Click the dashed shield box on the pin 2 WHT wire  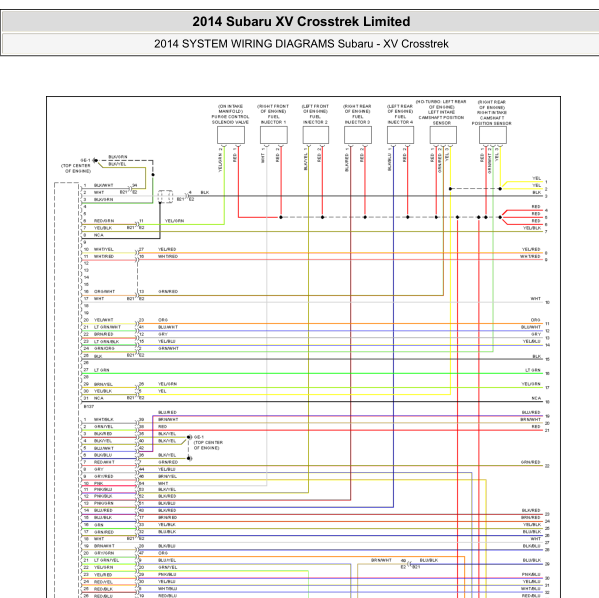click(165, 196)
